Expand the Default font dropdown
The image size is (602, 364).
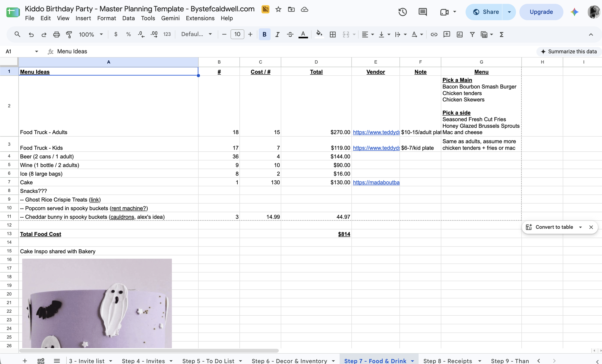click(x=196, y=34)
